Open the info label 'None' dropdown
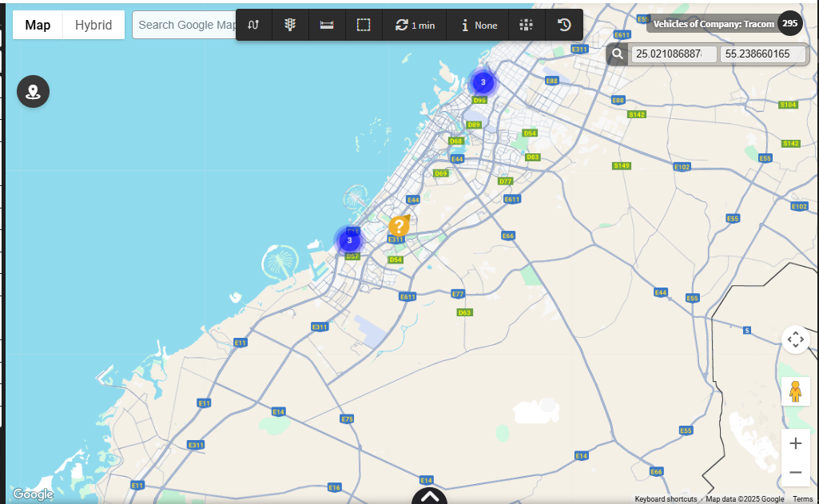Image resolution: width=819 pixels, height=504 pixels. [478, 25]
